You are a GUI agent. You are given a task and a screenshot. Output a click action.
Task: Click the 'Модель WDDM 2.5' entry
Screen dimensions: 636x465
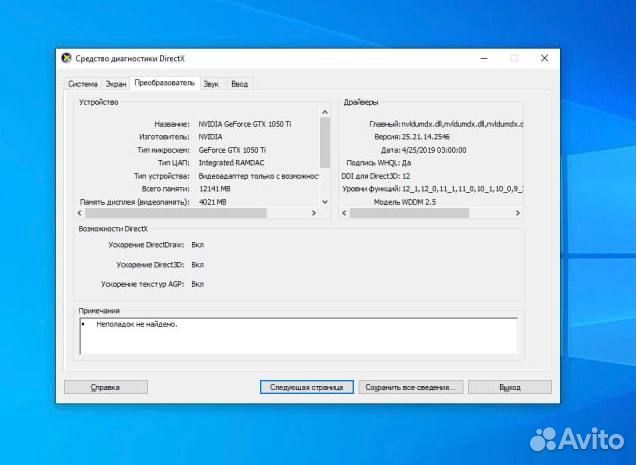point(404,202)
